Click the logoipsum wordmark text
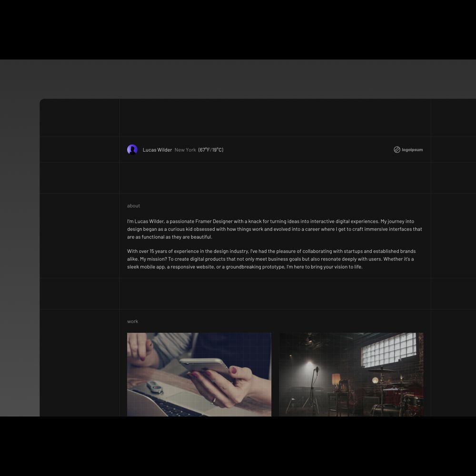Screen dimensions: 476x476 click(x=412, y=149)
